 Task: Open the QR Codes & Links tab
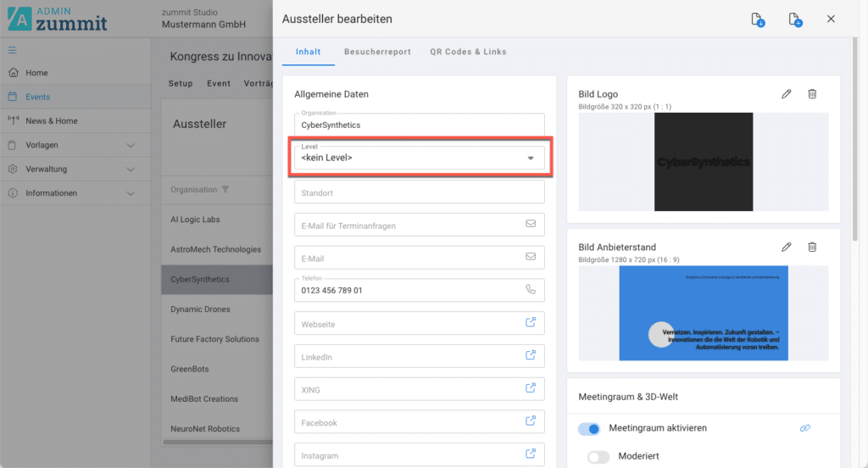tap(468, 52)
